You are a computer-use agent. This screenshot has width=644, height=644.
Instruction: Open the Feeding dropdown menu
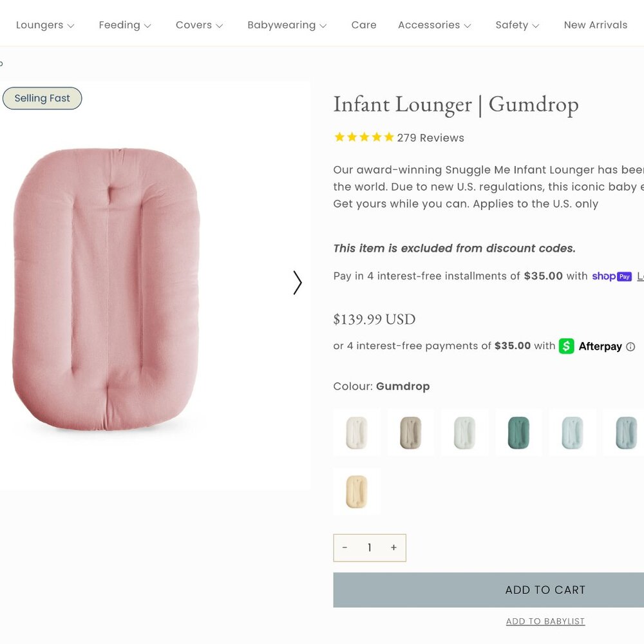click(125, 25)
